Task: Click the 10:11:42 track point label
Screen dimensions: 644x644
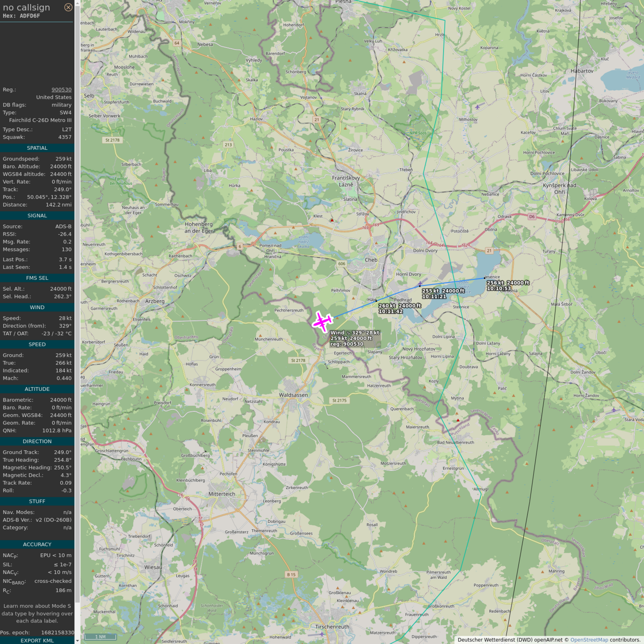Action: pos(390,311)
